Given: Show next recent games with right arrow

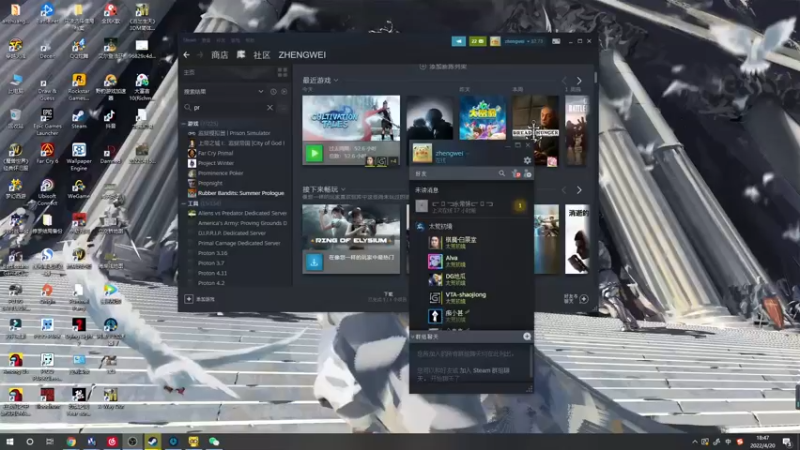Looking at the screenshot, I should coord(579,81).
